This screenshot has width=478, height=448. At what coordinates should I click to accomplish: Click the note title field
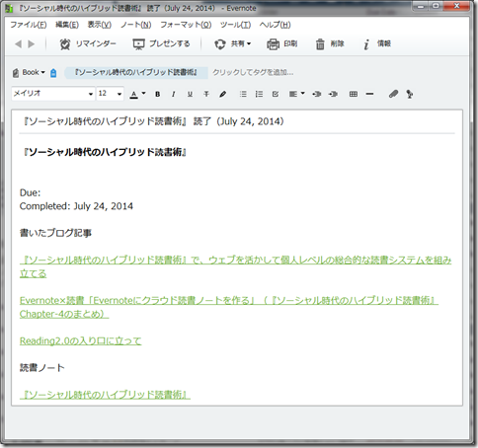click(x=237, y=121)
